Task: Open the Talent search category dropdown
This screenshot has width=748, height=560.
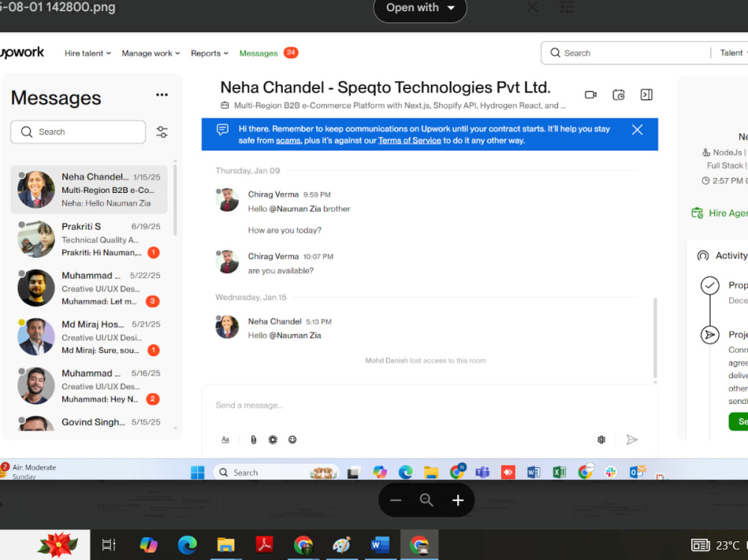Action: (733, 53)
